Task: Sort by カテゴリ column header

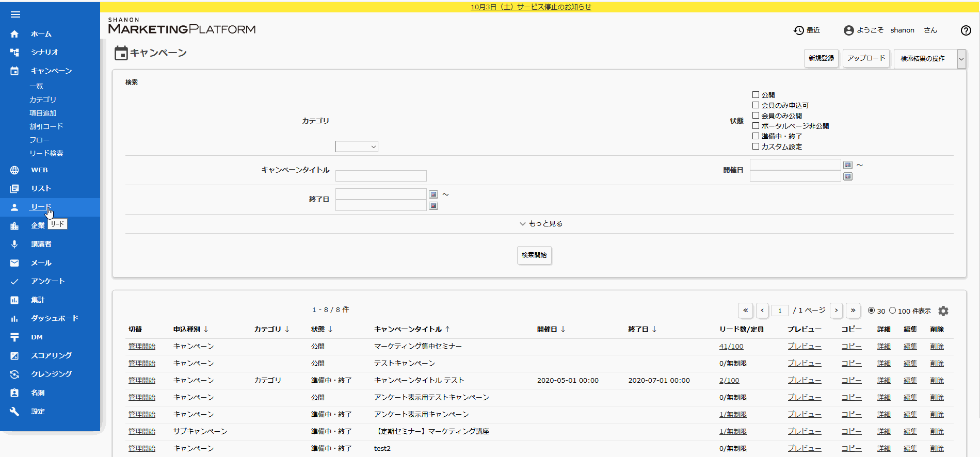Action: (x=271, y=329)
